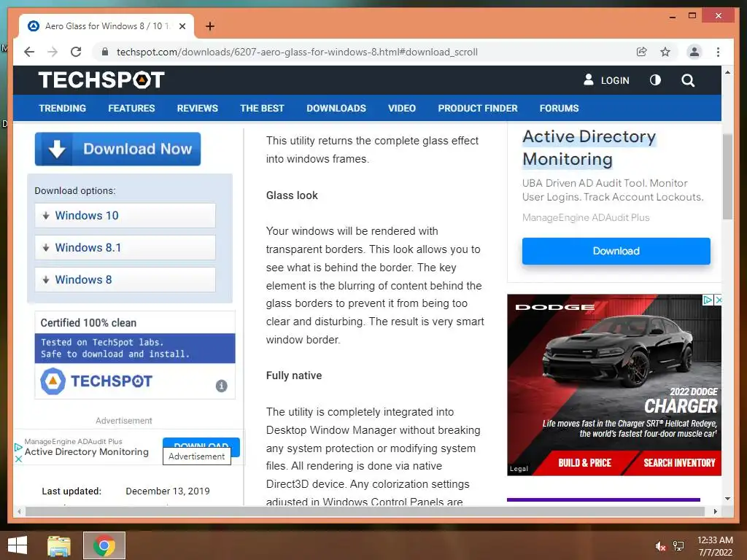Click the certified clean info icon
This screenshot has height=560, width=747.
(222, 386)
